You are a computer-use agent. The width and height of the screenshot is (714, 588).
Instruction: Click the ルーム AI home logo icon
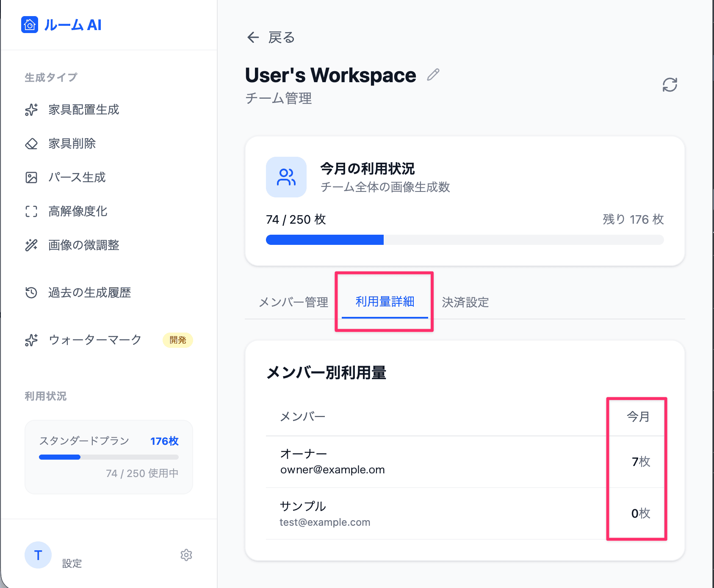pos(30,25)
